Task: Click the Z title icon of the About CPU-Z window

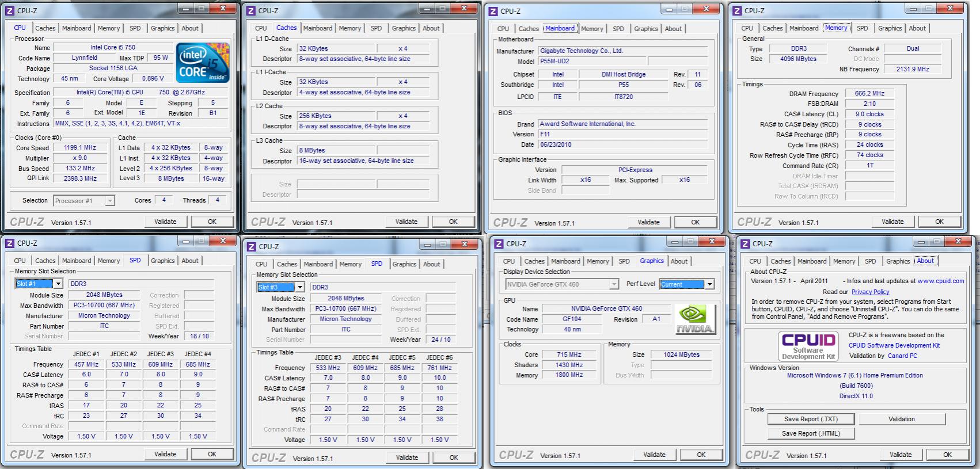Action: point(745,243)
